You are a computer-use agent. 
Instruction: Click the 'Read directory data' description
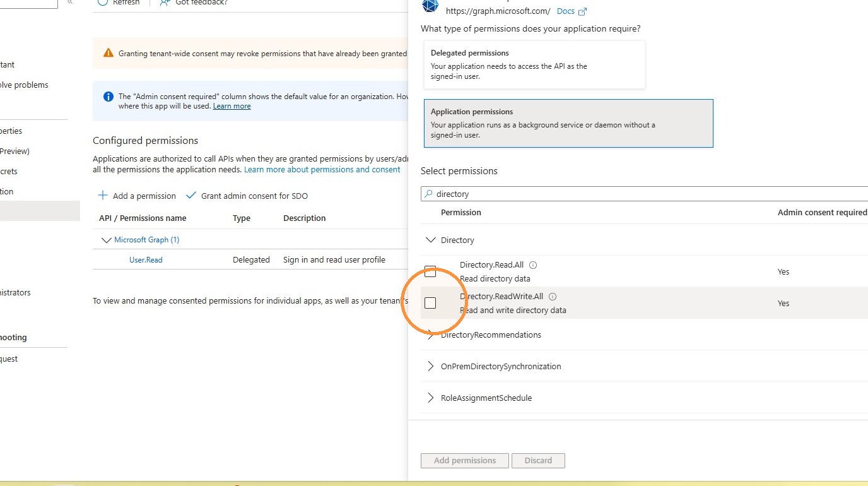coord(495,279)
